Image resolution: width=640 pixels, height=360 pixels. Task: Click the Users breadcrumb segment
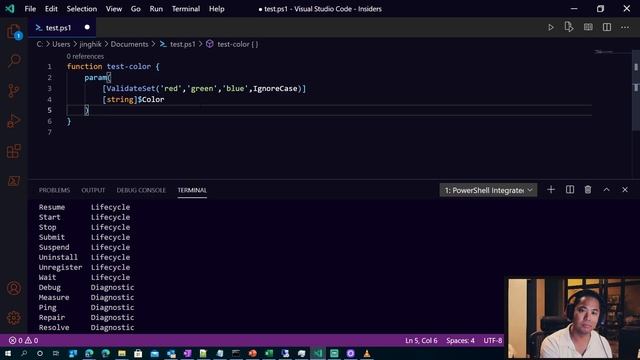(61, 44)
